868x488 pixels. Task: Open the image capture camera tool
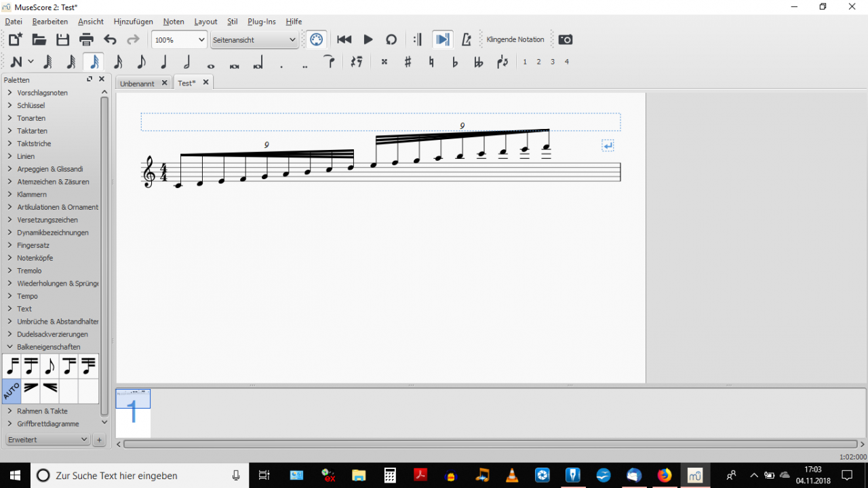(566, 39)
